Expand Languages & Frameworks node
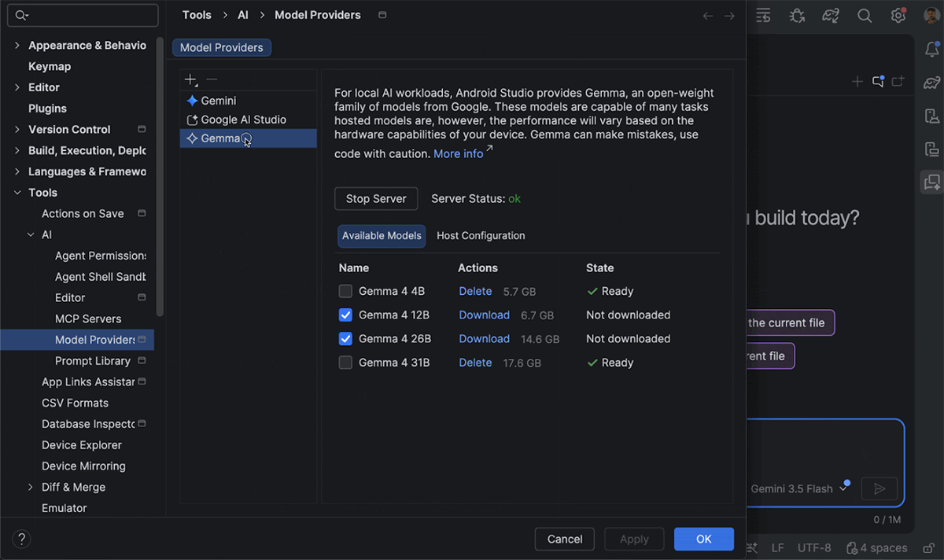944x560 pixels. point(17,171)
